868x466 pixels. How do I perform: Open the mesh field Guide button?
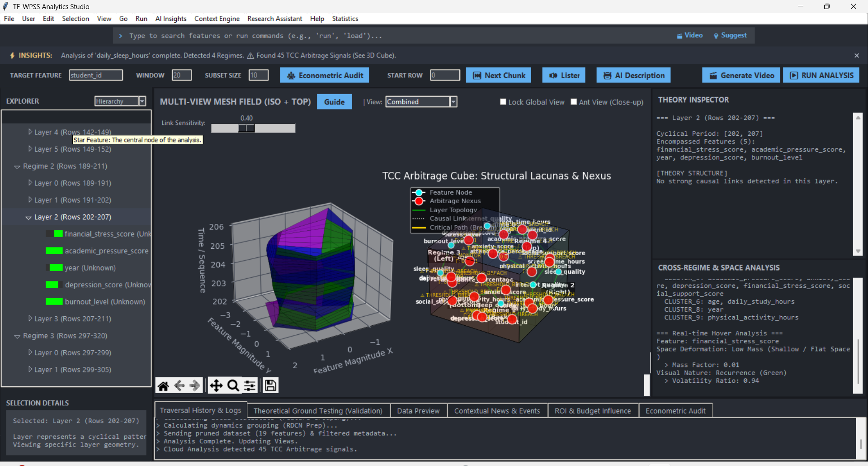[335, 102]
